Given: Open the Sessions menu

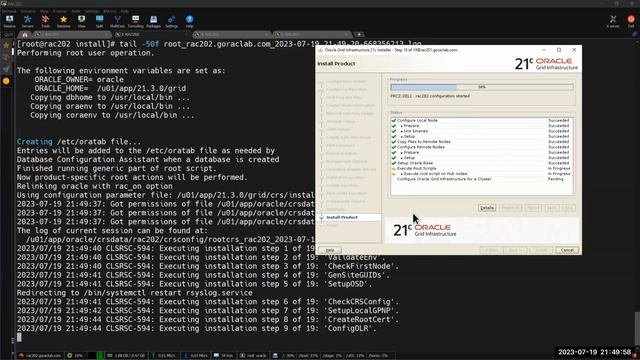Looking at the screenshot, I should (x=28, y=11).
